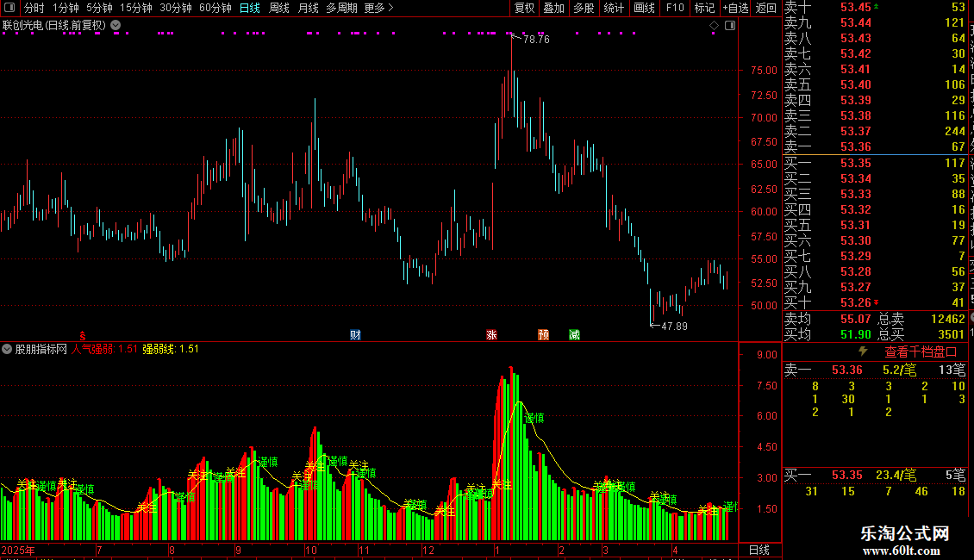
Task: Select the 买一 53.35 order row
Action: pyautogui.click(x=875, y=164)
